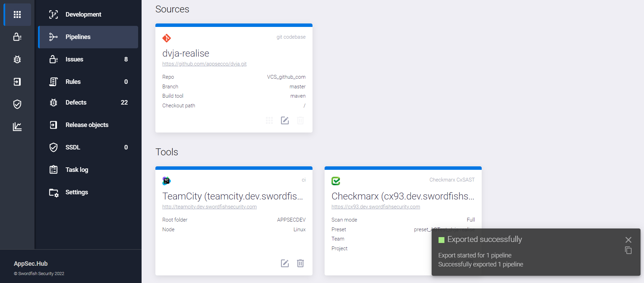
Task: Delete the TeamCity tool card
Action: click(300, 263)
